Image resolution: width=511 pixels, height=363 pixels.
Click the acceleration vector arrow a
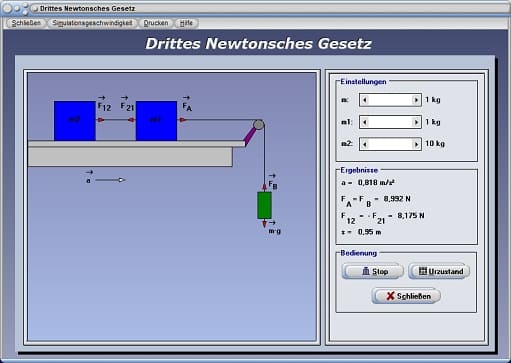pyautogui.click(x=110, y=180)
